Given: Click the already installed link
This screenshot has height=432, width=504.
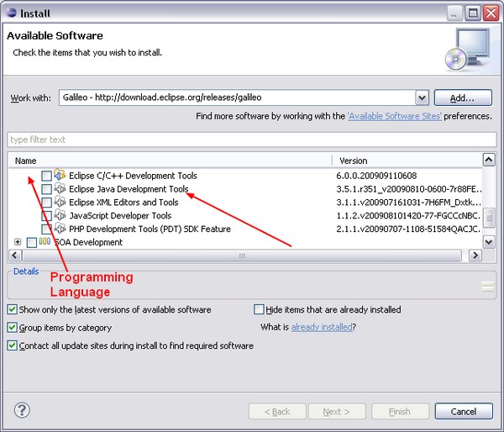Looking at the screenshot, I should pos(321,327).
